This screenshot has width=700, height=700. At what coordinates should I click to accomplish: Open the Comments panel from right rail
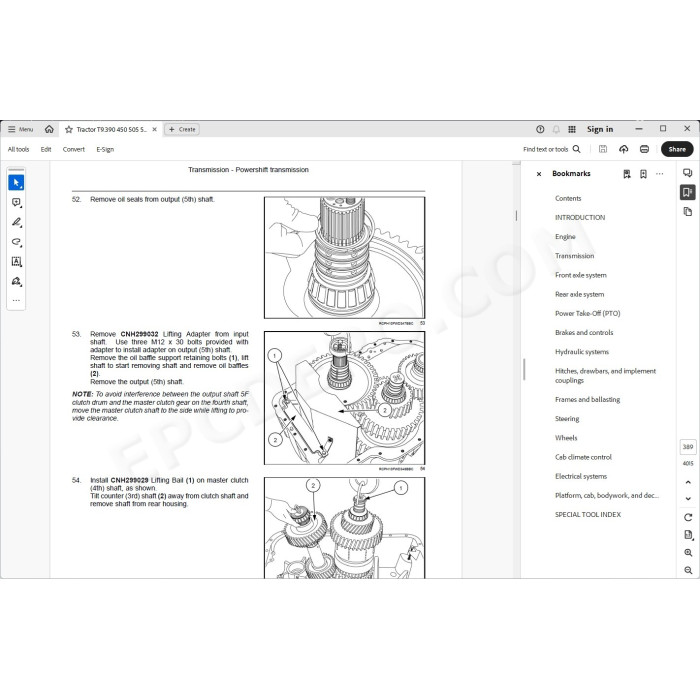688,173
